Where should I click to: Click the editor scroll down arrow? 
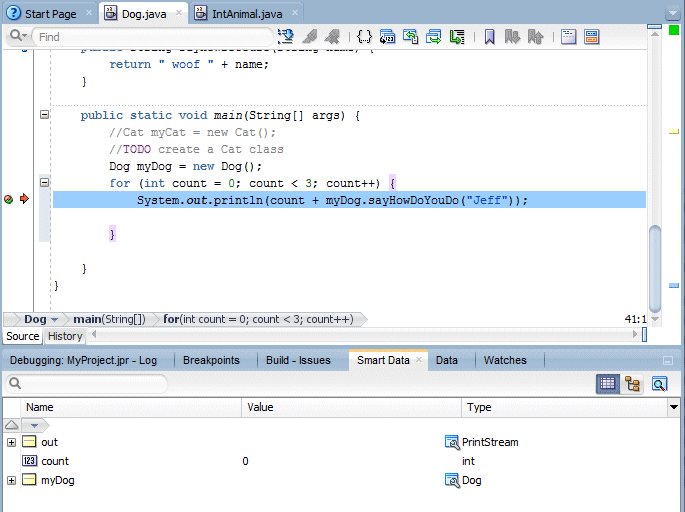(x=654, y=319)
